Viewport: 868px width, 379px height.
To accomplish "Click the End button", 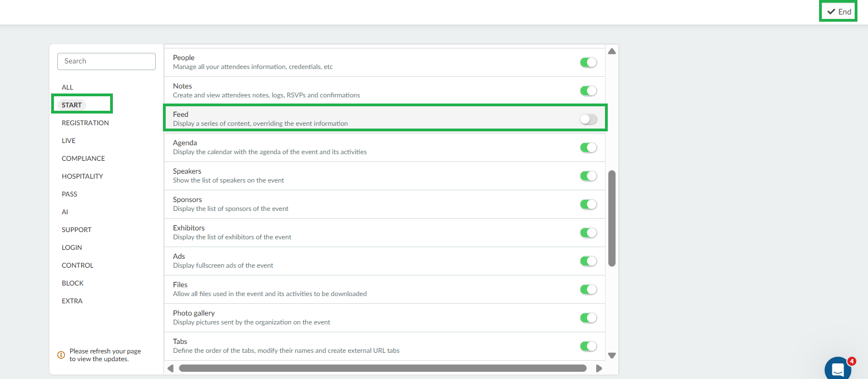I will click(x=839, y=12).
